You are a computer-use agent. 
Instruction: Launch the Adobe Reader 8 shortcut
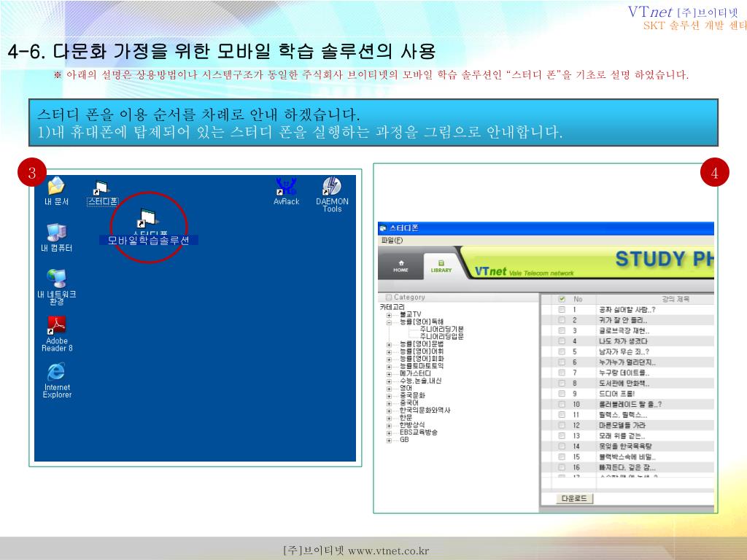(x=57, y=334)
